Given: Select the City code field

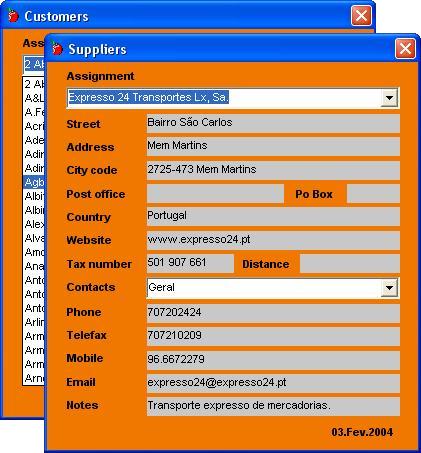Looking at the screenshot, I should (273, 170).
